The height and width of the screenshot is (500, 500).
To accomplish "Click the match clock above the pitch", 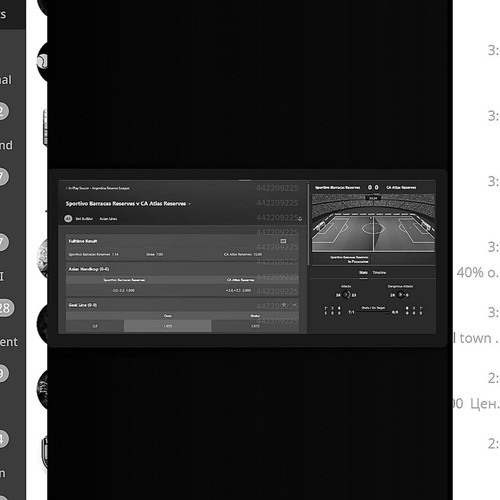I will pyautogui.click(x=373, y=198).
